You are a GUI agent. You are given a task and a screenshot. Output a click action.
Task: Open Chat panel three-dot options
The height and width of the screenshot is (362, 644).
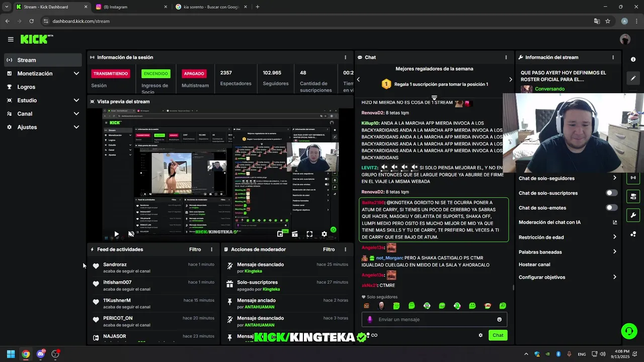(x=506, y=57)
